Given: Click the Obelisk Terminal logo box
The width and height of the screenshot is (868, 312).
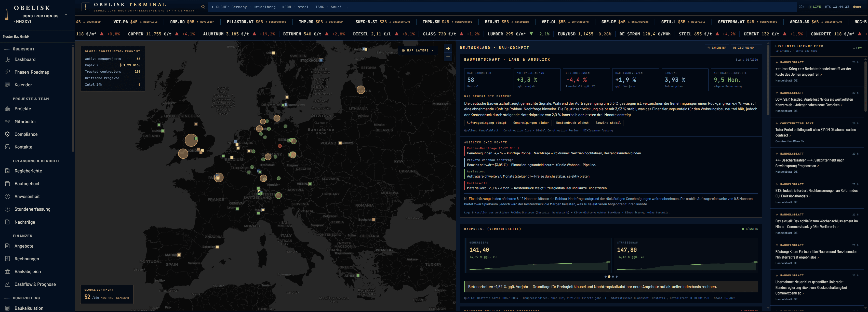Looking at the screenshot, I should (x=86, y=7).
